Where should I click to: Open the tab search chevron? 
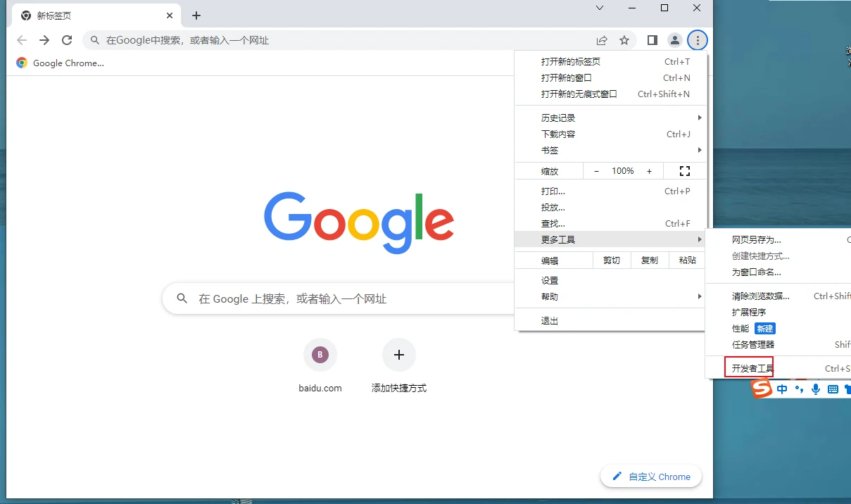tap(600, 8)
